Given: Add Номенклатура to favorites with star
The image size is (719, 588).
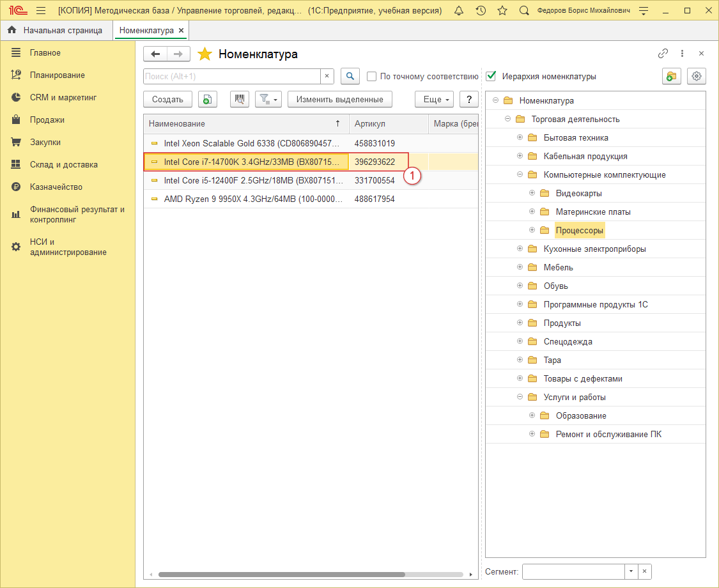Looking at the screenshot, I should pos(205,54).
